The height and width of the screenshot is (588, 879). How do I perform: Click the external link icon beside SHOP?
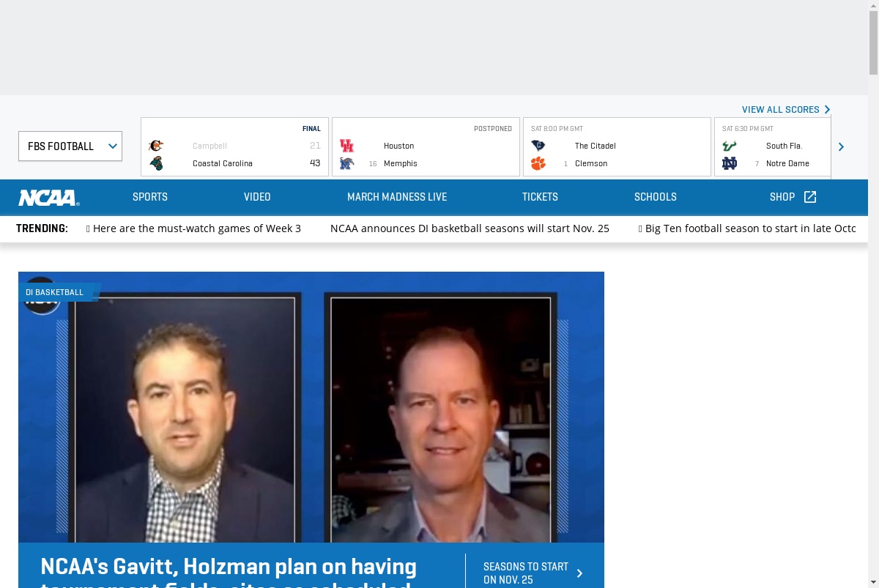(810, 197)
